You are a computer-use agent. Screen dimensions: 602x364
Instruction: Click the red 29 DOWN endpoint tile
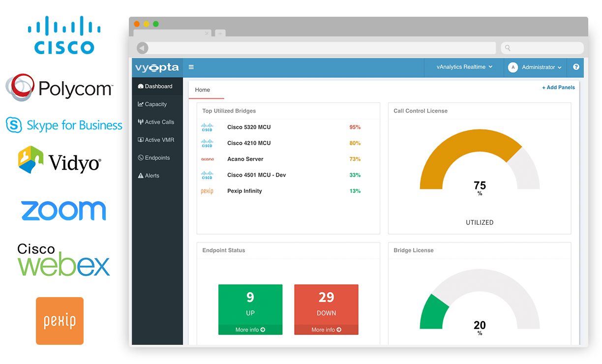coord(327,309)
